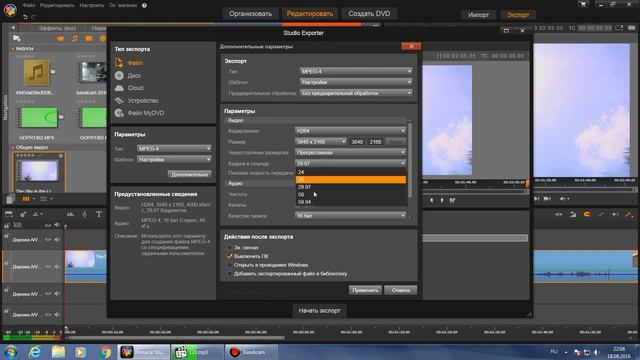Mute the first Дорожка A/V track
This screenshot has width=640, height=360.
[x=57, y=240]
